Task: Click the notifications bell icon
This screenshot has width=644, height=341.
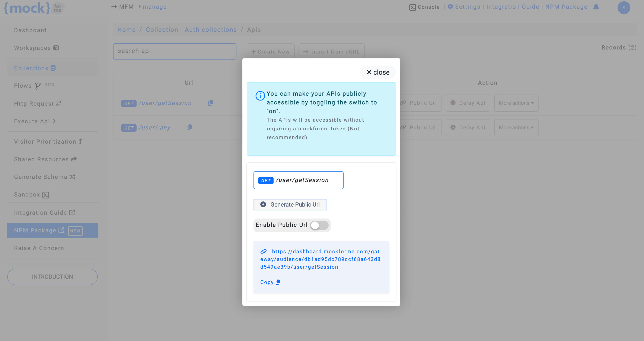Action: [596, 7]
